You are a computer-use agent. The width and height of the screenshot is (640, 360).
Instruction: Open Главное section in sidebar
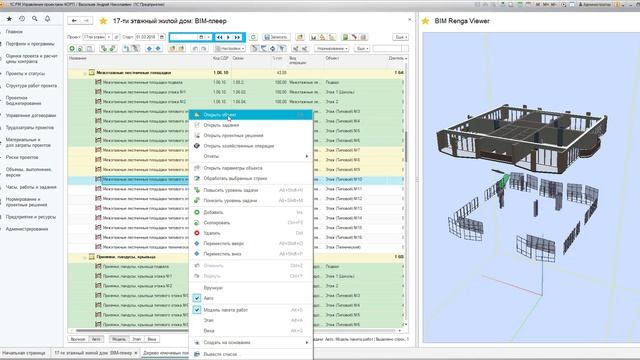14,31
